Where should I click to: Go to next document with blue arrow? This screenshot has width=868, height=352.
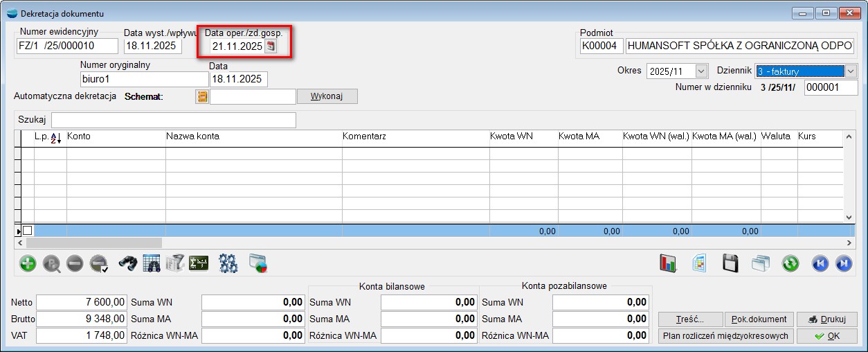coord(844,263)
